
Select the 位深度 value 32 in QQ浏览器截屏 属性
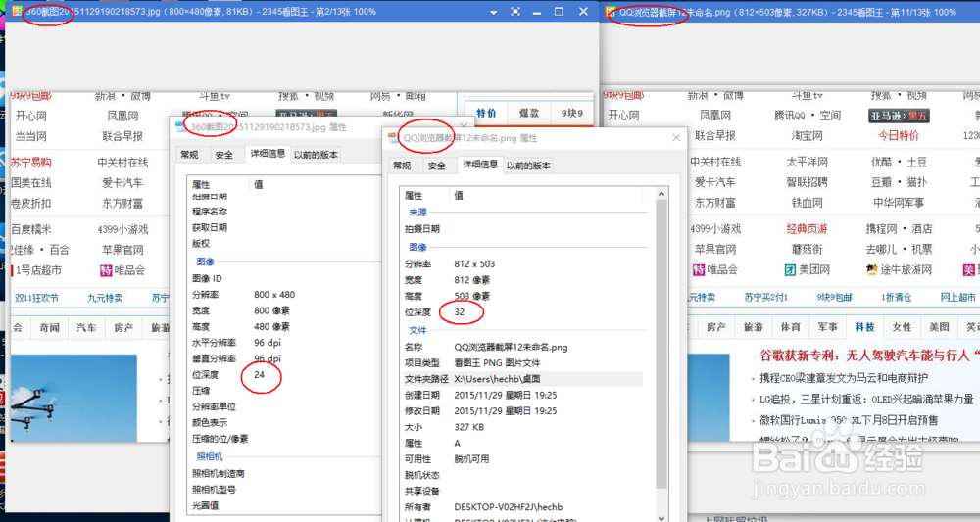[460, 312]
